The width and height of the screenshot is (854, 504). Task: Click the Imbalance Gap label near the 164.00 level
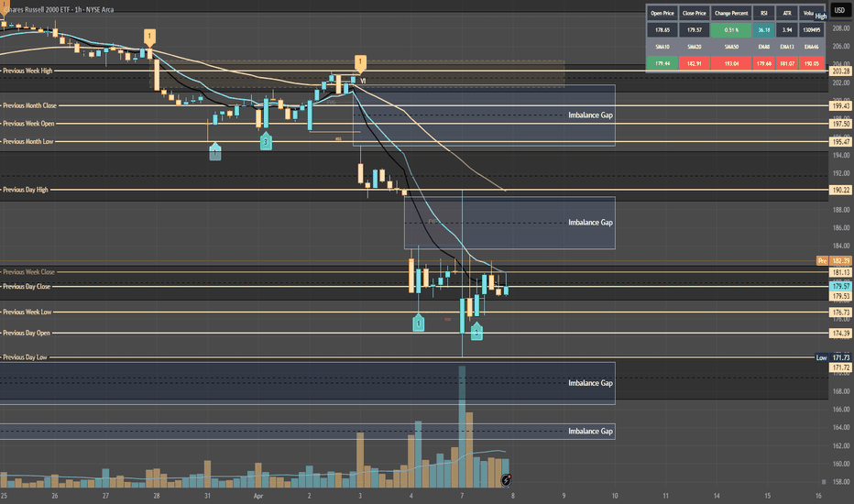click(590, 431)
